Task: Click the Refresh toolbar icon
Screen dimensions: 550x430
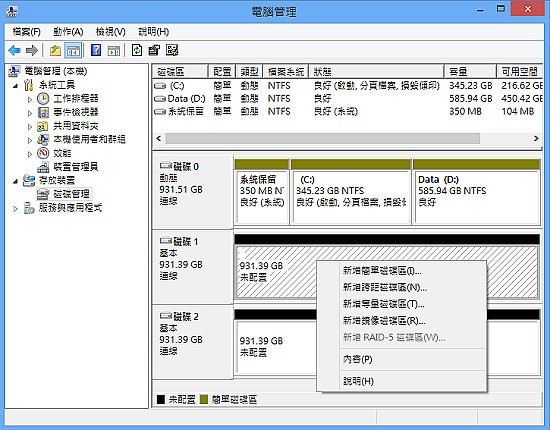Action: (x=136, y=51)
